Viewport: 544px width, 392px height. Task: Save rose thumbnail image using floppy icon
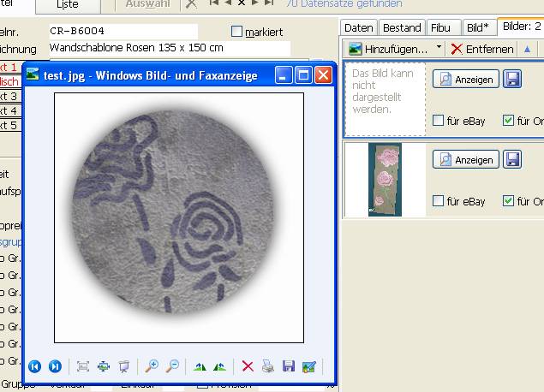(512, 159)
